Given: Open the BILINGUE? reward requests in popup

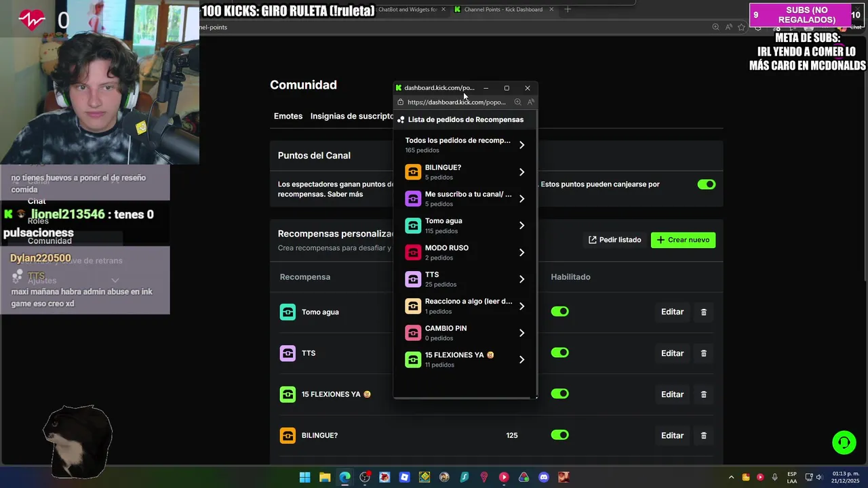Looking at the screenshot, I should point(465,172).
